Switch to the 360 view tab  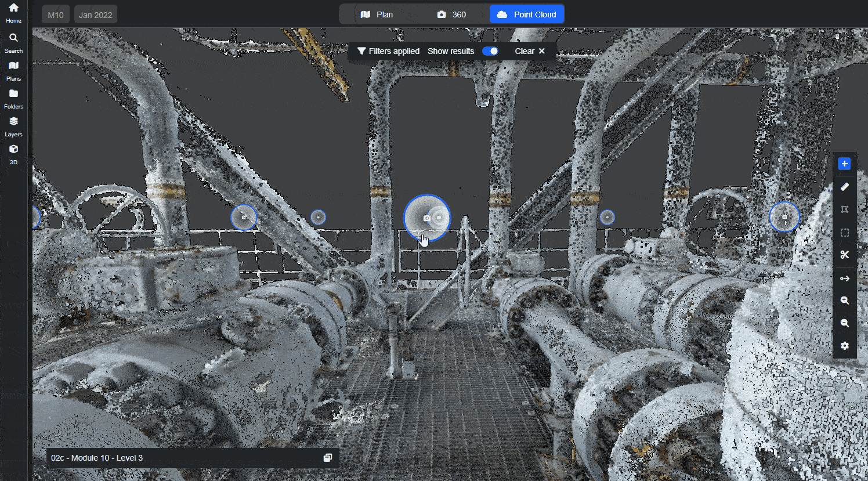tap(451, 15)
